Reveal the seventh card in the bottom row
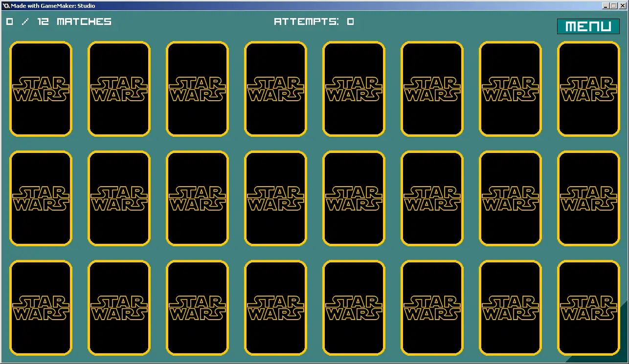This screenshot has width=629, height=364. click(x=511, y=308)
